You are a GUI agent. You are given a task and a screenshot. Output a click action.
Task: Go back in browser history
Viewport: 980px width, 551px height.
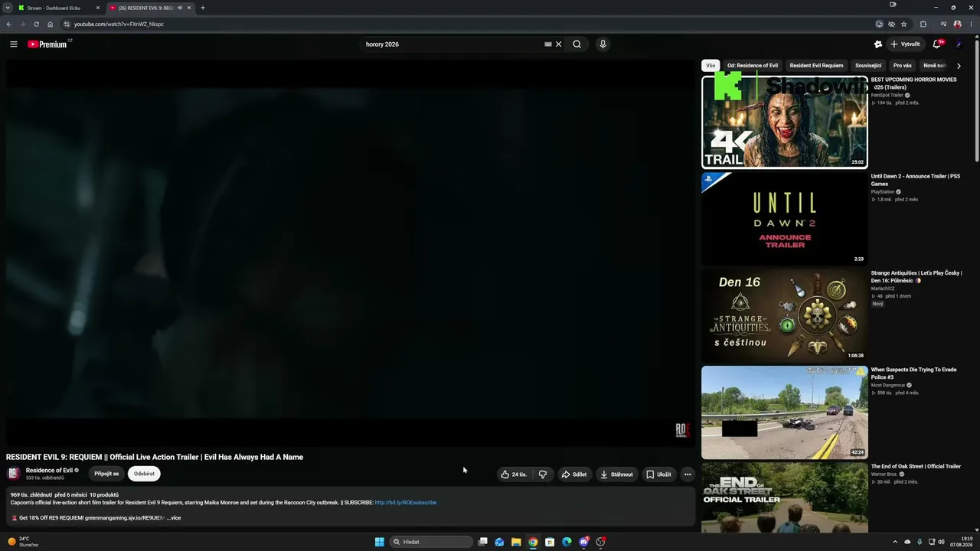tap(9, 24)
